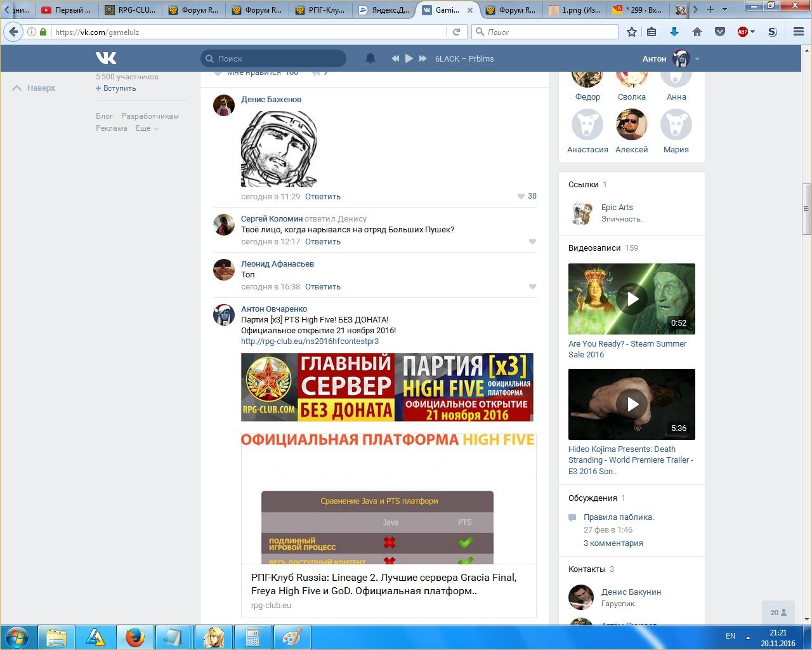The image size is (812, 650).
Task: Switch to the RPG-CLU... tab
Action: click(130, 10)
